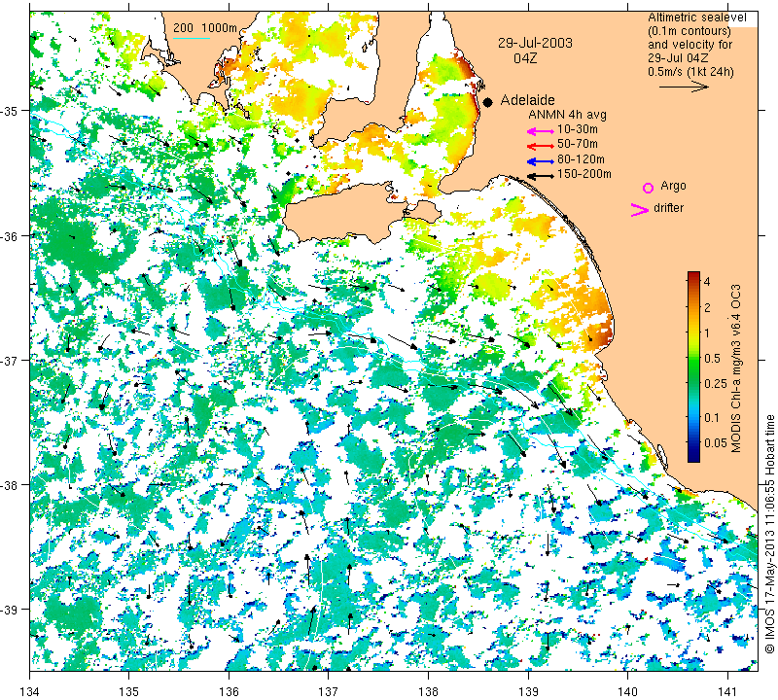Click the red 50-70m legend arrow
778x700 pixels.
coord(540,146)
